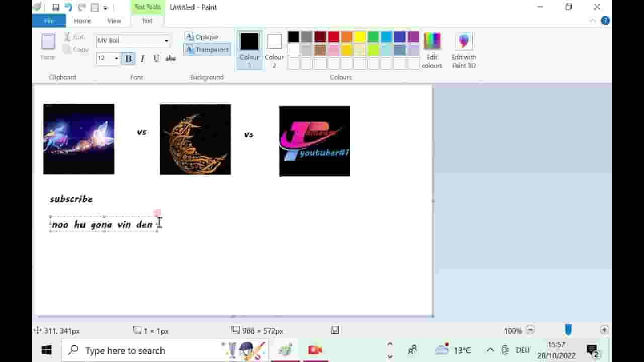This screenshot has width=644, height=362.
Task: Click the orange crescent moon image
Action: (196, 139)
